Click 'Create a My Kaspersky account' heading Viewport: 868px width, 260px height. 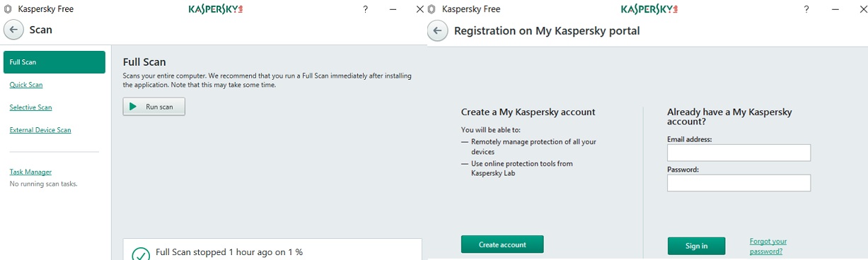[x=528, y=112]
